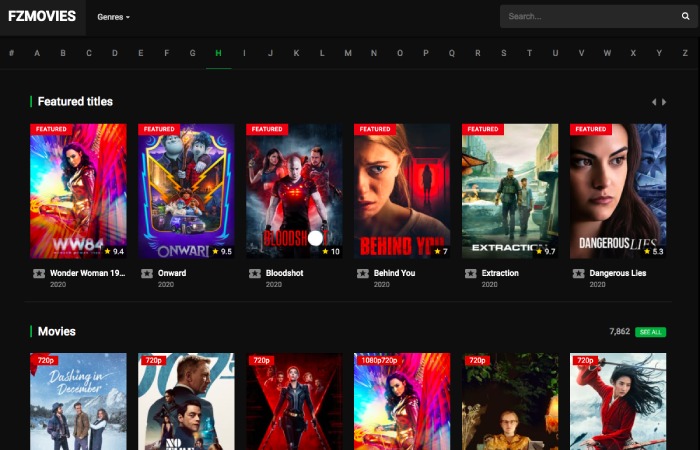This screenshot has width=700, height=450.
Task: Filter titles by the # symbol
Action: (11, 53)
